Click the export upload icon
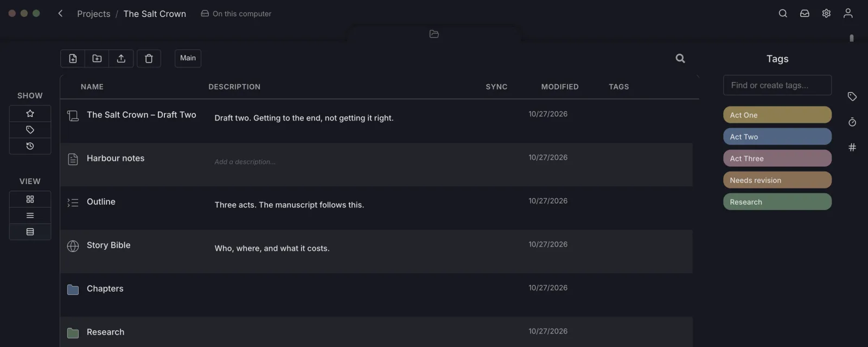The image size is (868, 347). 121,58
